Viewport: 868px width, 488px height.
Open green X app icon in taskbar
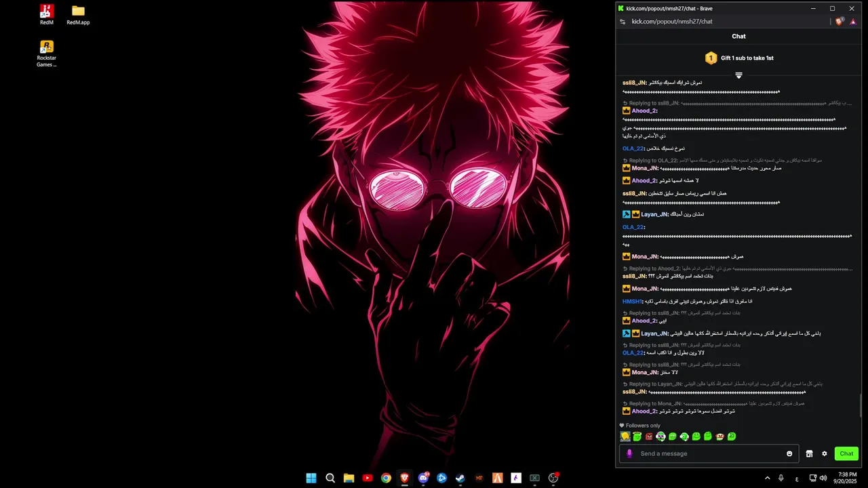click(534, 478)
